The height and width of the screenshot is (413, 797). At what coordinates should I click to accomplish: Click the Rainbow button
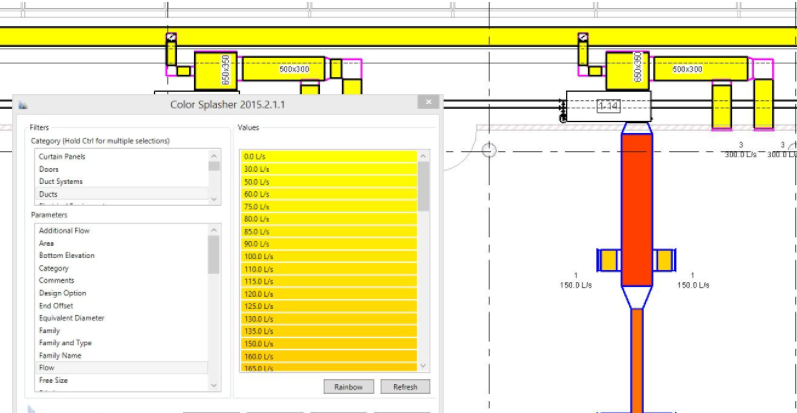coord(349,387)
